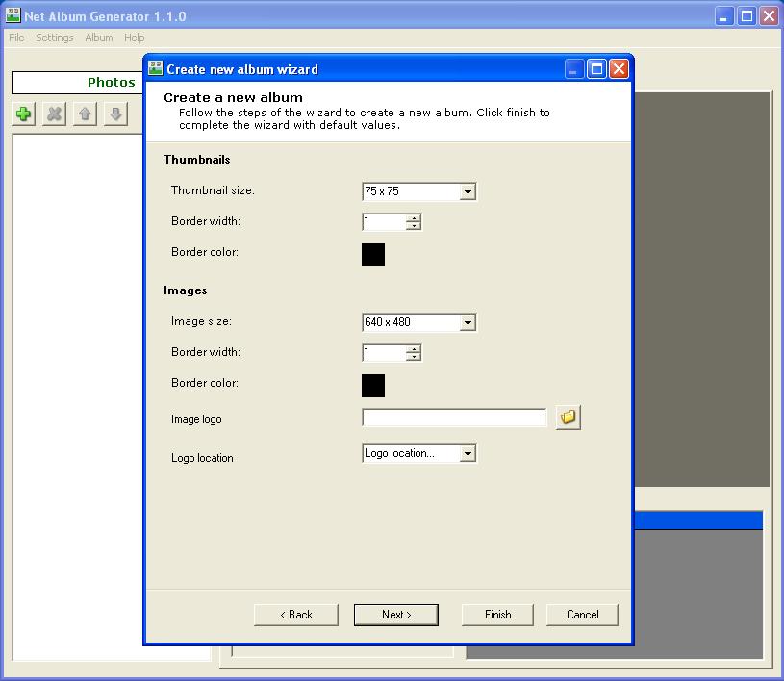Pick the Thumbnails border color swatch
This screenshot has height=681, width=784.
pyautogui.click(x=373, y=255)
